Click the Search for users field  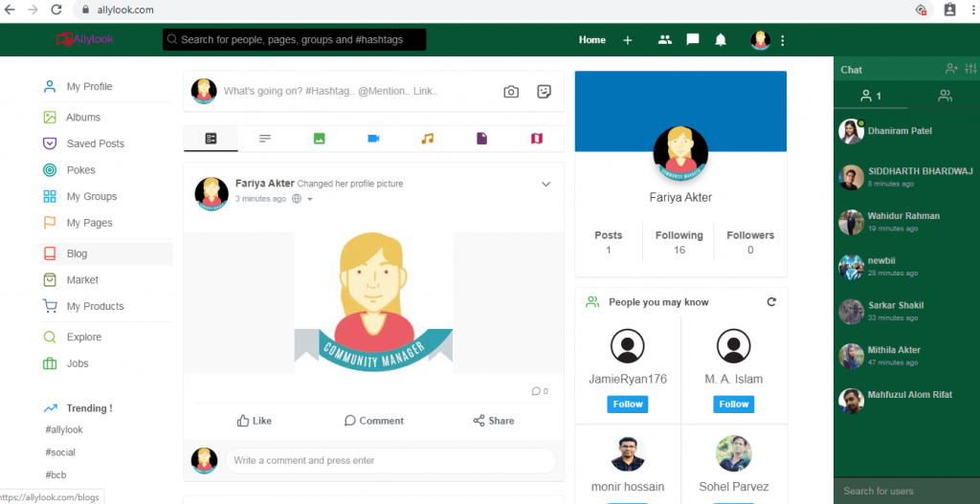pyautogui.click(x=905, y=491)
